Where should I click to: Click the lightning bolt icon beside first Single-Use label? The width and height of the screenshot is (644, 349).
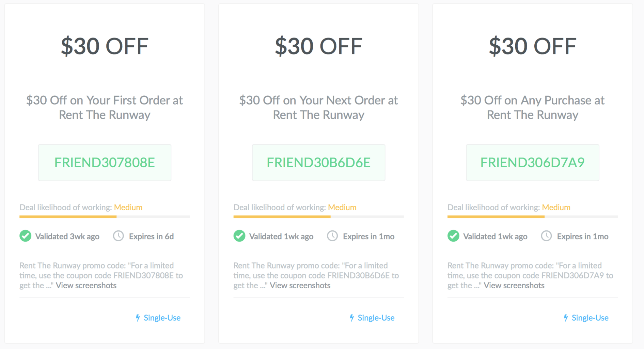coord(138,318)
